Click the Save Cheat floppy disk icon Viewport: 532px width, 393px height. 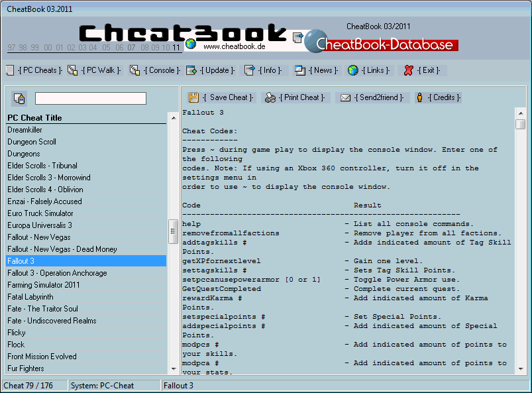pyautogui.click(x=193, y=97)
